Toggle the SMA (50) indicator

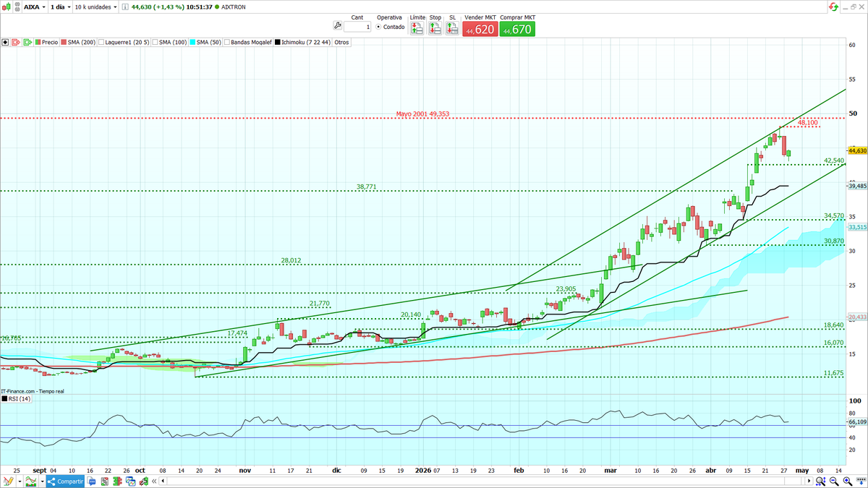click(x=192, y=42)
